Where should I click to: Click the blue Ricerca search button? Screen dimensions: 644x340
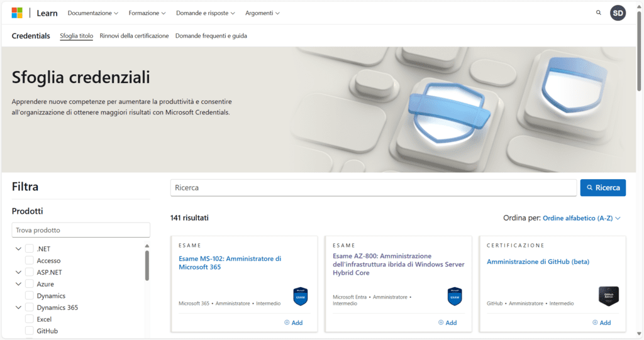603,188
